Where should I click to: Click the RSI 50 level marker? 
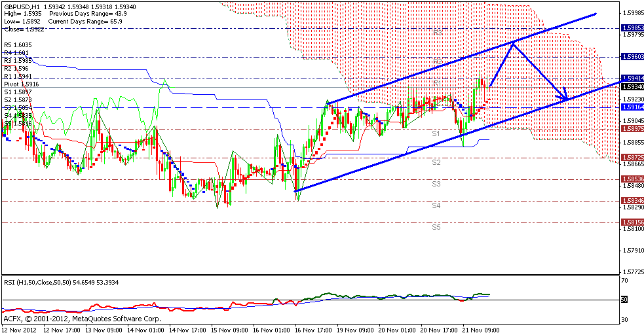click(x=624, y=300)
